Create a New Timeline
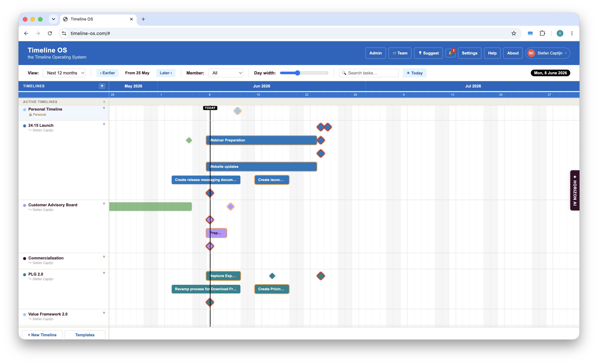 (42, 335)
